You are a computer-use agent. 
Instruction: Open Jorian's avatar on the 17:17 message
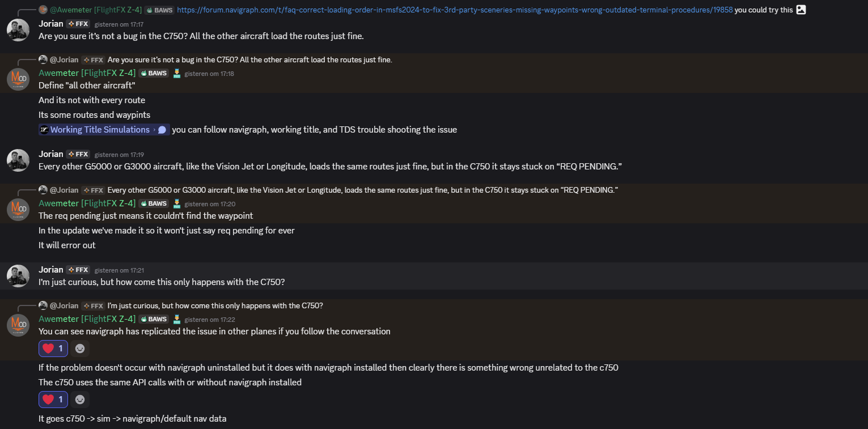18,29
